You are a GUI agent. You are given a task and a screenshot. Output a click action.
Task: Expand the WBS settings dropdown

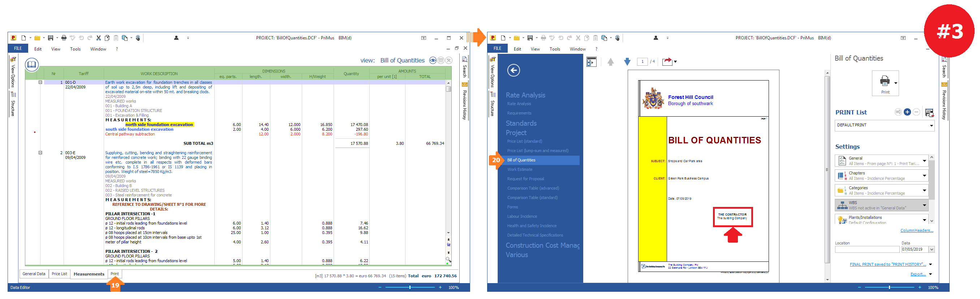click(x=924, y=205)
